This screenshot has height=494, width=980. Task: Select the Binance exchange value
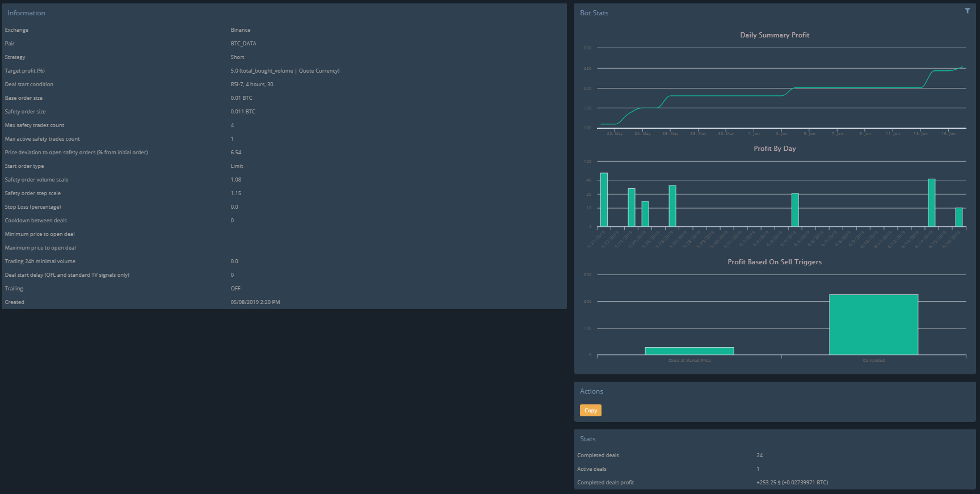point(241,30)
